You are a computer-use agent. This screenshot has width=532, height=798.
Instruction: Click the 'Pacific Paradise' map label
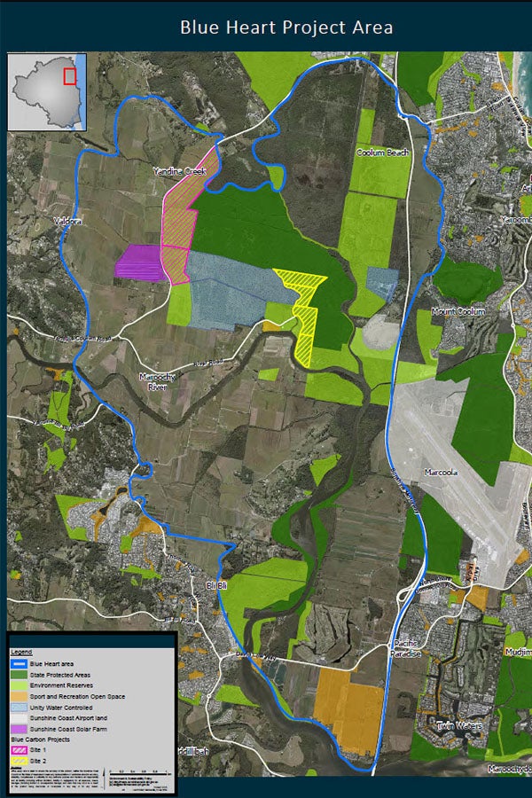[x=406, y=648]
